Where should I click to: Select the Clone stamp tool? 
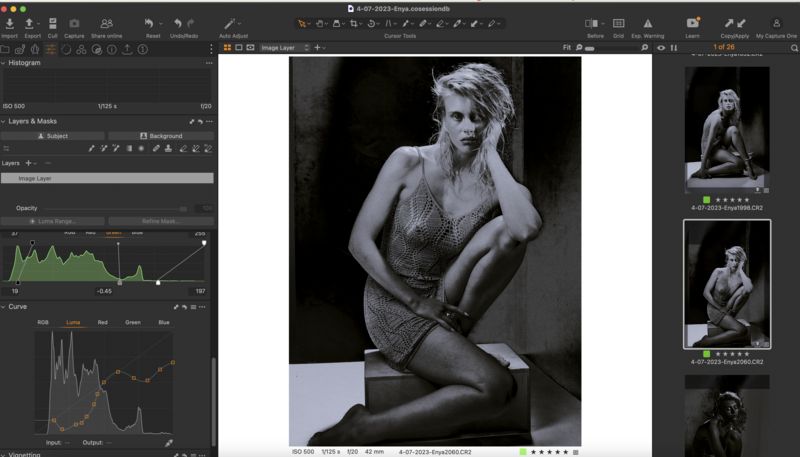coord(168,148)
